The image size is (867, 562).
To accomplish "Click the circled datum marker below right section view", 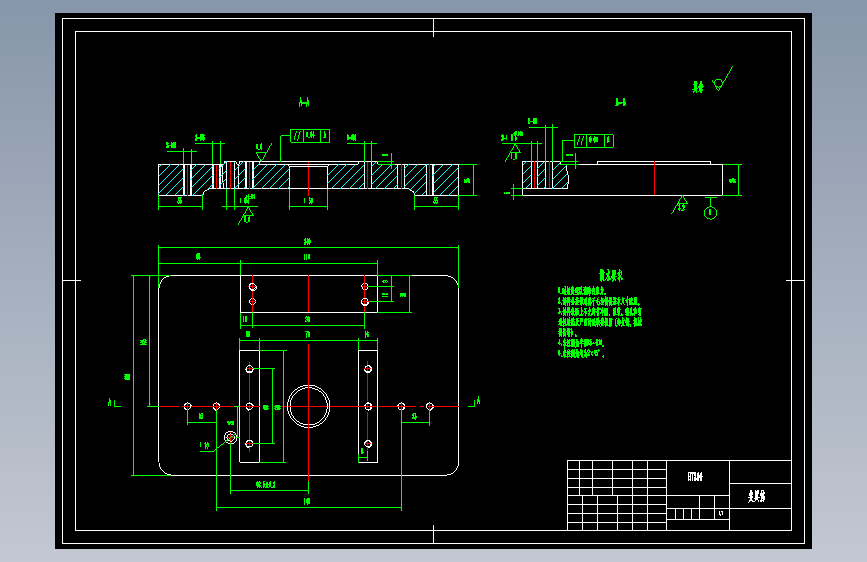I will coord(711,212).
